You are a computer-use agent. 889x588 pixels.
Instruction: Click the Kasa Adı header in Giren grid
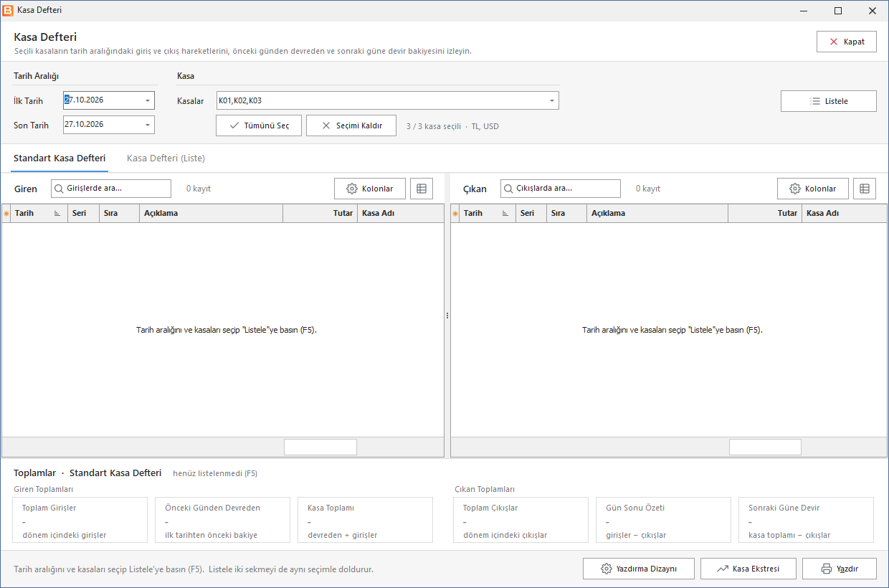[400, 213]
